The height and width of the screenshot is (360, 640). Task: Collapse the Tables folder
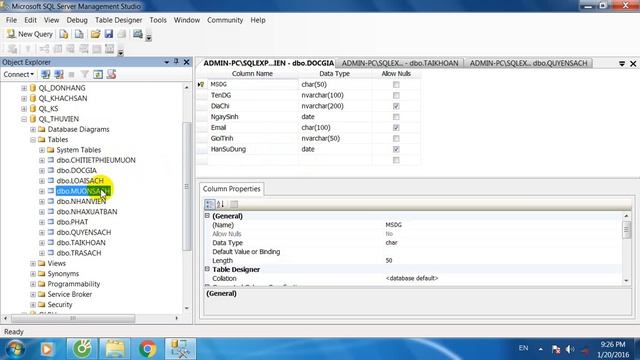pyautogui.click(x=33, y=140)
